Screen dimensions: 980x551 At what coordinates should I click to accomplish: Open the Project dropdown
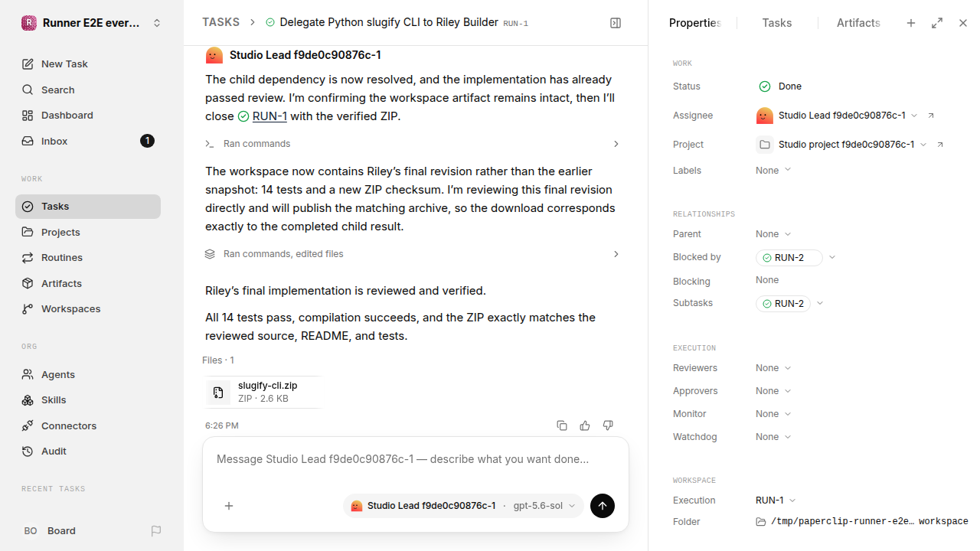(x=841, y=145)
